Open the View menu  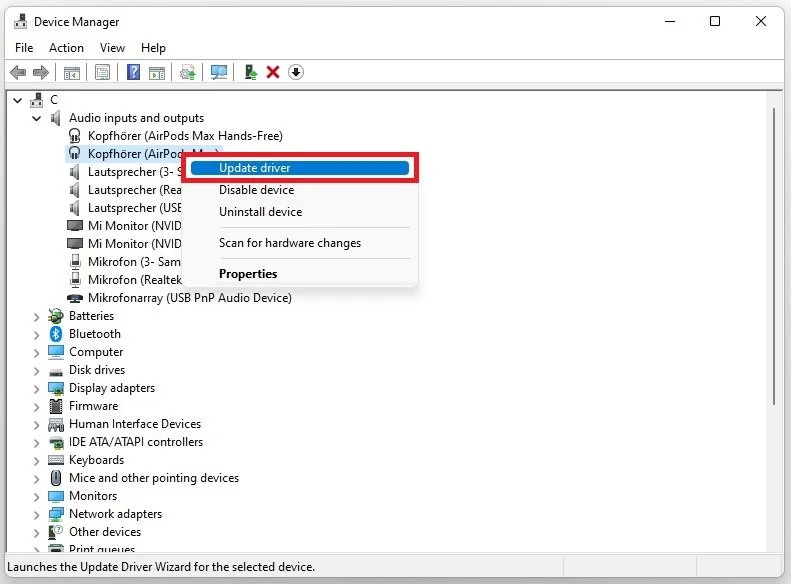(112, 48)
